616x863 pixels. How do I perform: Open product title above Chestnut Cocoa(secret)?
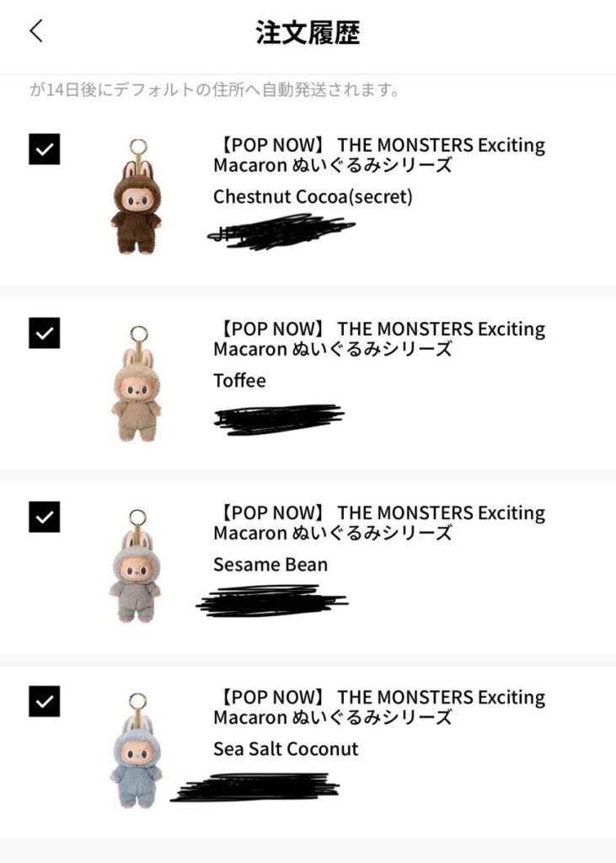coord(379,154)
